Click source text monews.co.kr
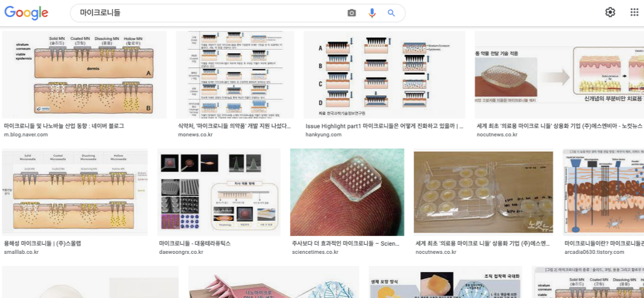This screenshot has height=298, width=644. point(195,135)
